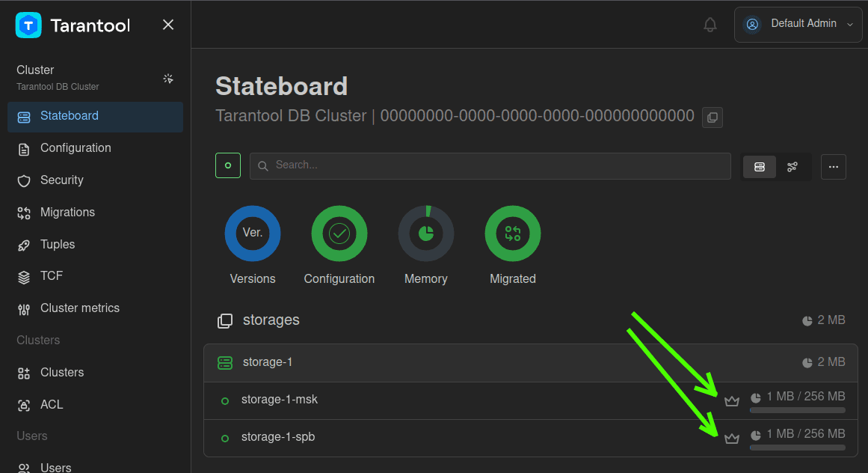The width and height of the screenshot is (868, 473).
Task: Switch to topology graph view
Action: [792, 167]
